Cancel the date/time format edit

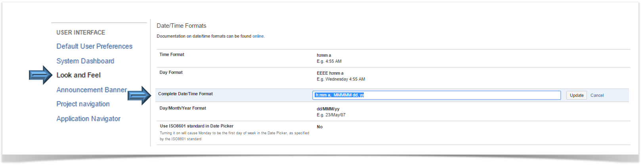597,95
